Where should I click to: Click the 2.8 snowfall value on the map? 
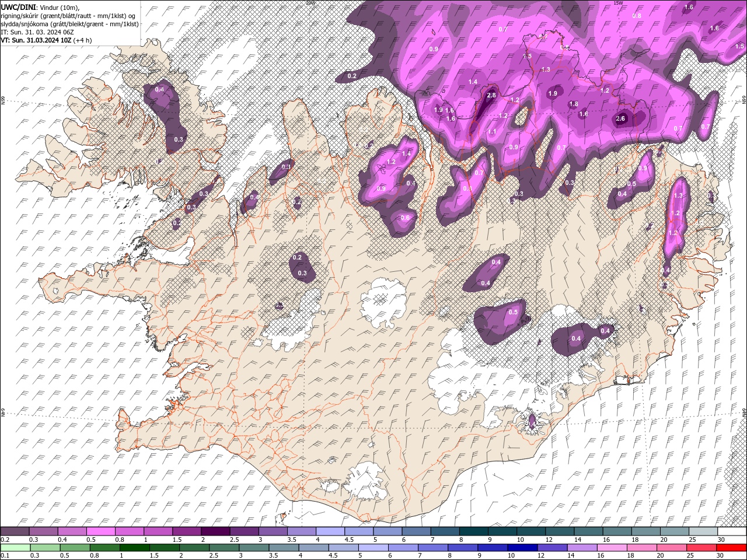pyautogui.click(x=491, y=95)
